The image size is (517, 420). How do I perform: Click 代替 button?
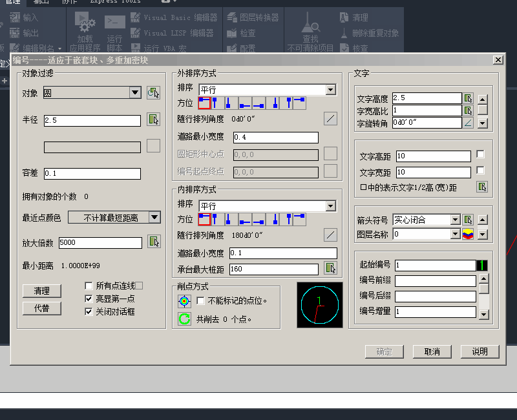[x=42, y=308]
